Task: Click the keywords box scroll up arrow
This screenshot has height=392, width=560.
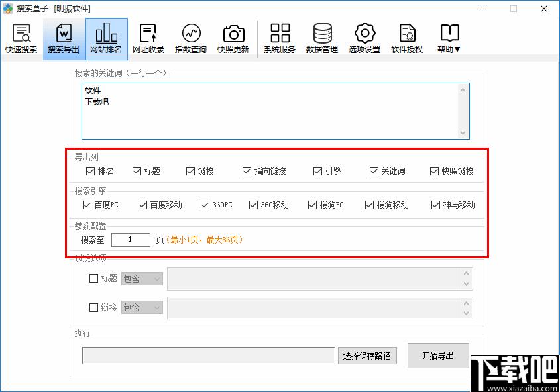Action: tap(463, 90)
